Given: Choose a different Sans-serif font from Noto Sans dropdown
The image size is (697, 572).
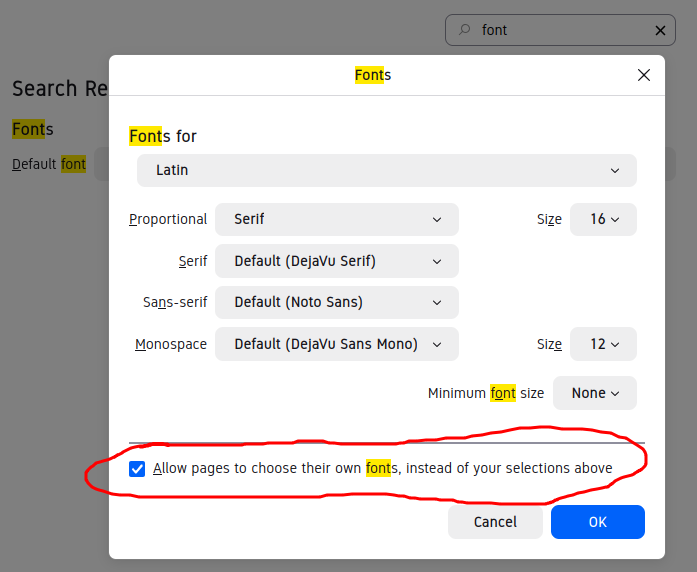Looking at the screenshot, I should tap(336, 302).
